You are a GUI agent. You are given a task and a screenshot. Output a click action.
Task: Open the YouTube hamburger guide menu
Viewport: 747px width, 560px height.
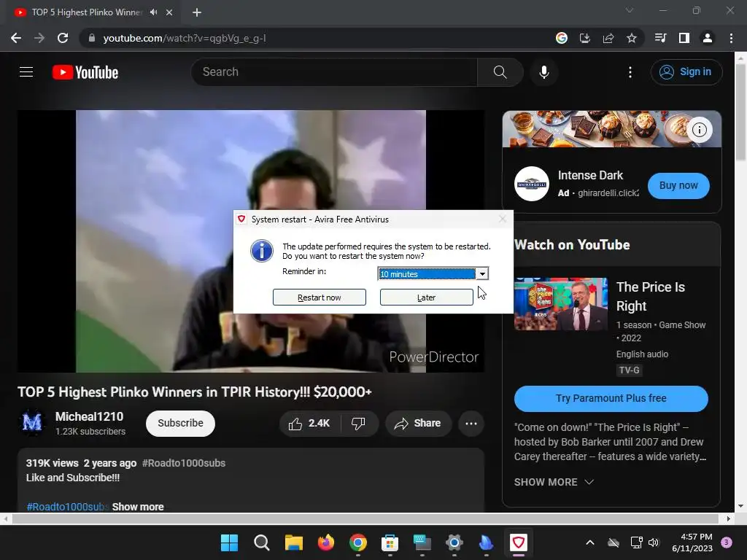click(x=26, y=72)
